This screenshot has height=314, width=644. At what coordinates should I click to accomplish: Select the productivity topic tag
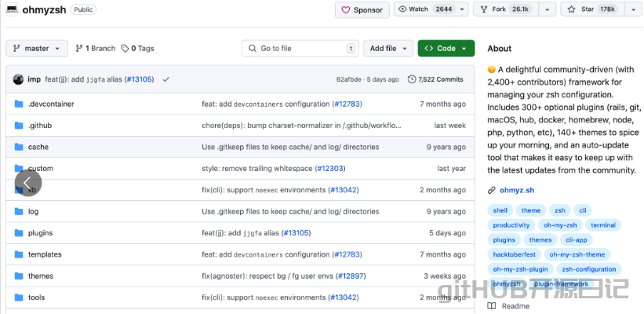pos(511,225)
